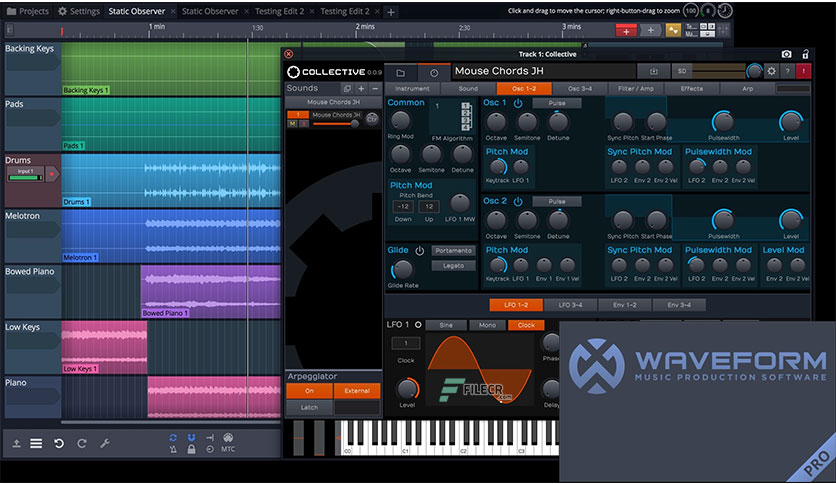This screenshot has height=484, width=836.
Task: Click the Pitch Bend Down value -12
Action: click(x=403, y=206)
